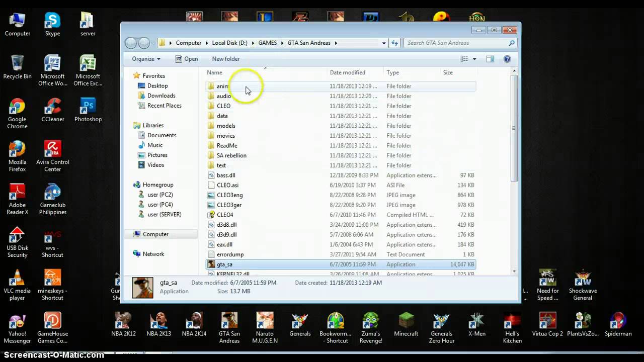The width and height of the screenshot is (644, 362).
Task: Open Zuma's Revenge desktop shortcut
Action: click(x=371, y=328)
